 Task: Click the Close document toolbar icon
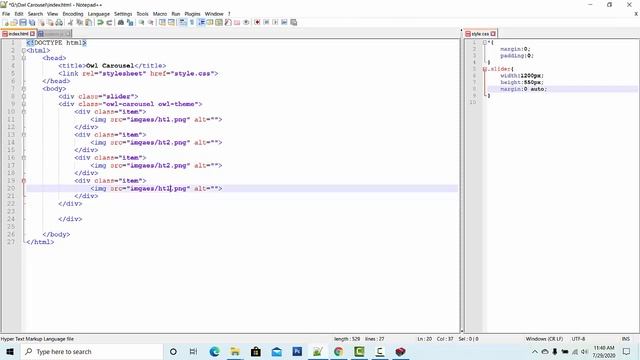tap(42, 22)
